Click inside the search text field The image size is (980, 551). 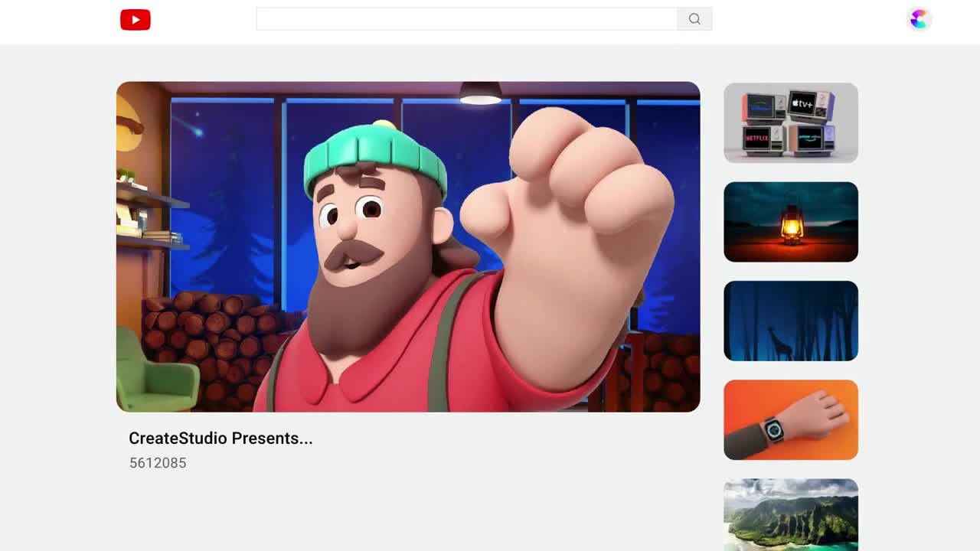(466, 19)
